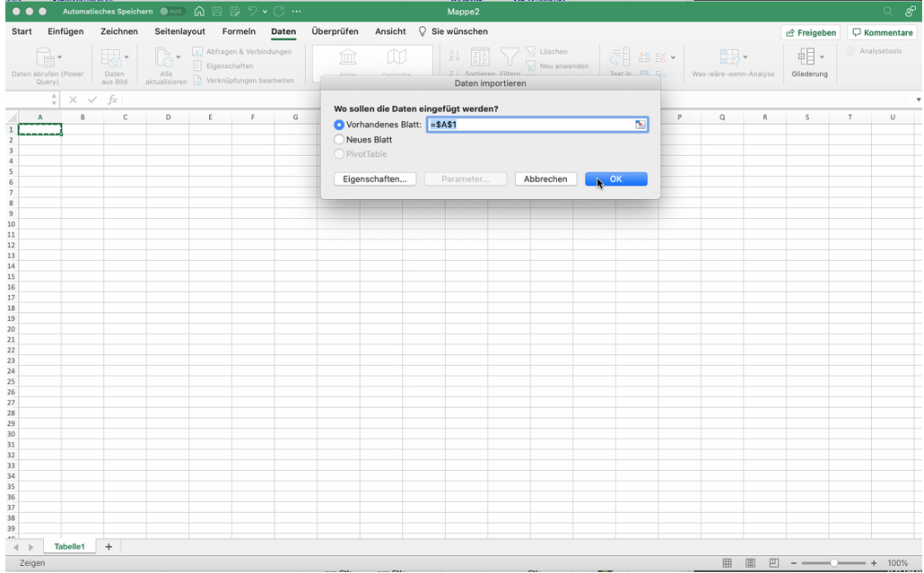Select the Vorhandenes Blatt radio option
The height and width of the screenshot is (573, 924).
point(339,125)
